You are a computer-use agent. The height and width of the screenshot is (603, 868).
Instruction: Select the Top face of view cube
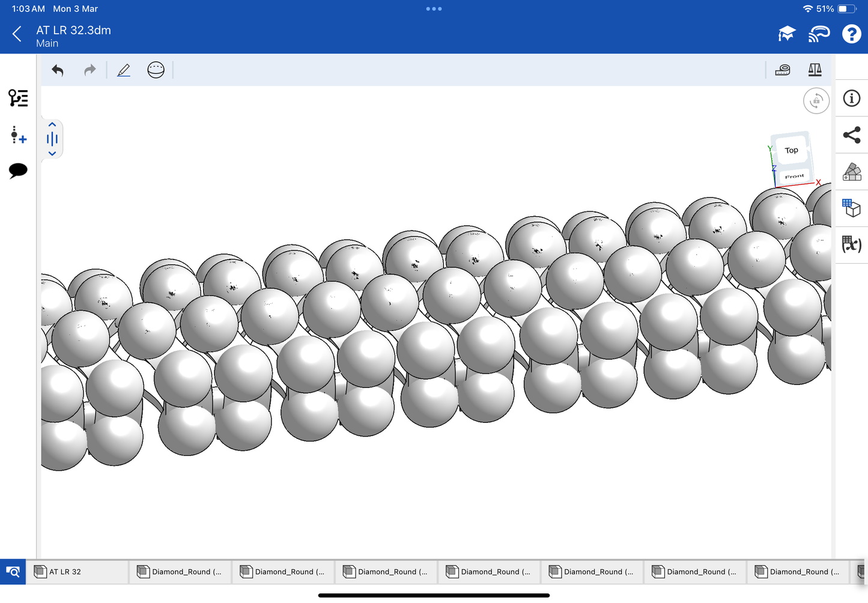(x=792, y=150)
